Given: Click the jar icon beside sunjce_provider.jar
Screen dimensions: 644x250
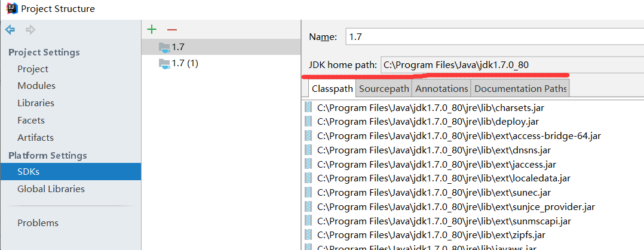Looking at the screenshot, I should point(308,207).
